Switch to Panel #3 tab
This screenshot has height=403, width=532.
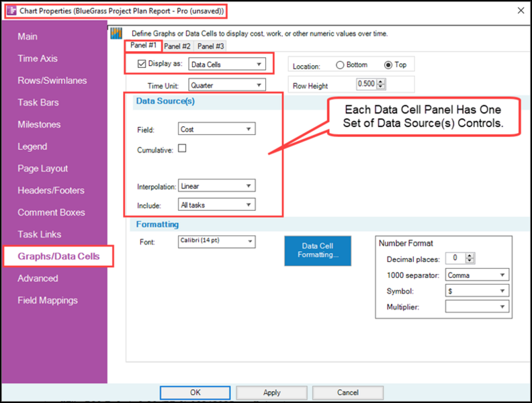pyautogui.click(x=211, y=46)
